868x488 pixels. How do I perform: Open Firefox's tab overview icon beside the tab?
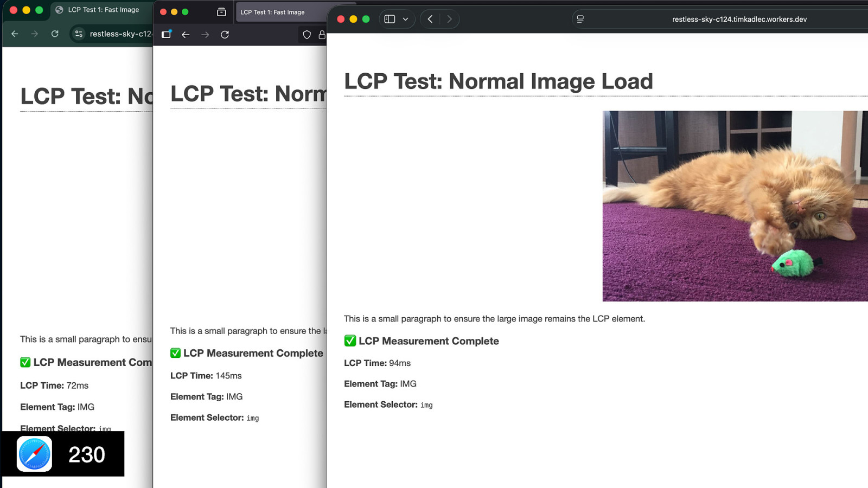click(221, 12)
